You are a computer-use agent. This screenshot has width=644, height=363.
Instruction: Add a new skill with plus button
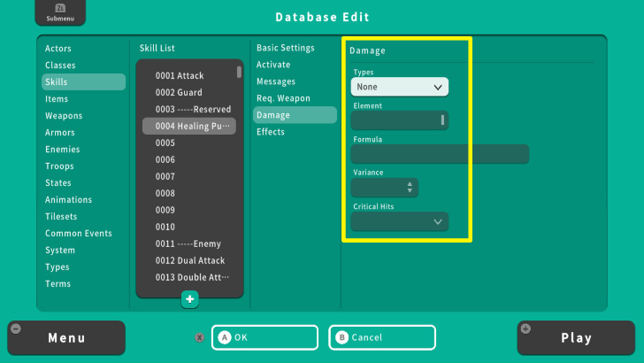189,299
